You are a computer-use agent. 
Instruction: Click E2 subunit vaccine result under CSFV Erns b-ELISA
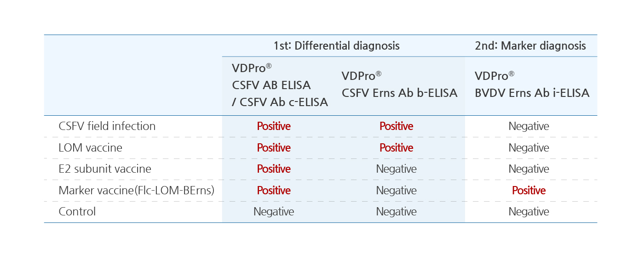397,169
